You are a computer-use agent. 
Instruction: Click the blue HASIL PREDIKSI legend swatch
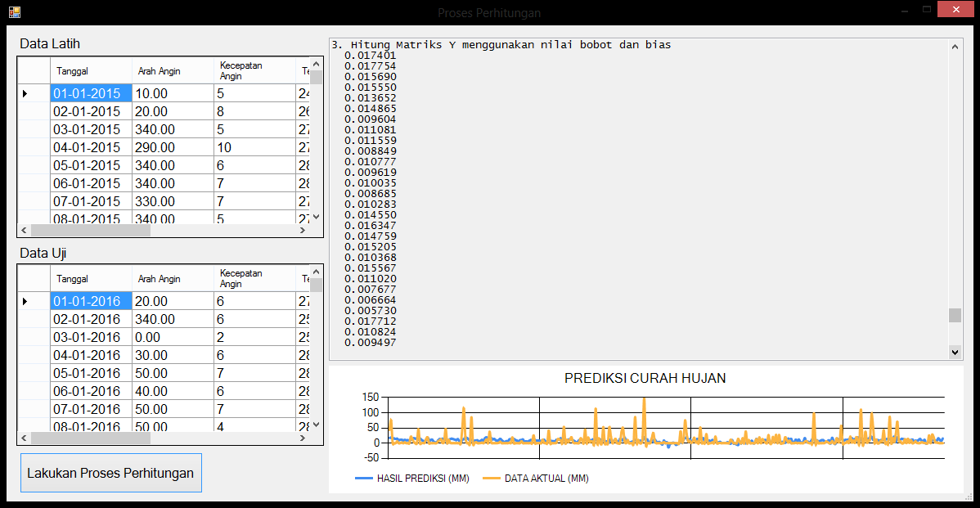pyautogui.click(x=363, y=479)
